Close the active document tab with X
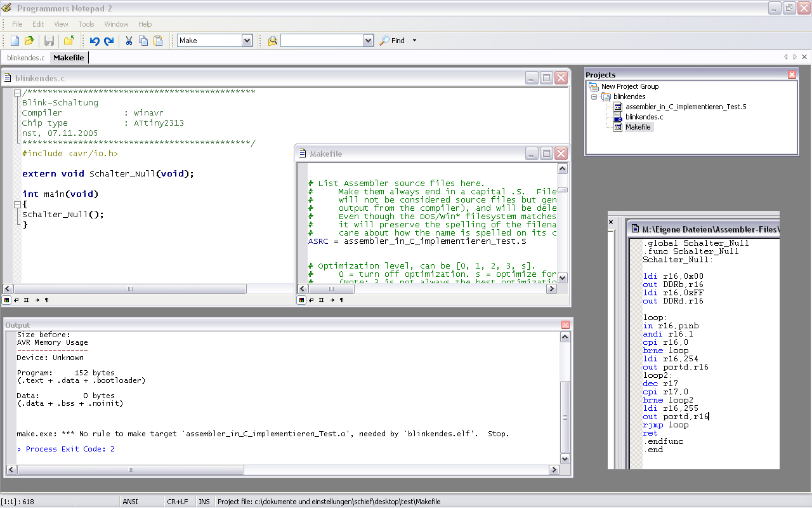812x508 pixels. click(x=804, y=57)
